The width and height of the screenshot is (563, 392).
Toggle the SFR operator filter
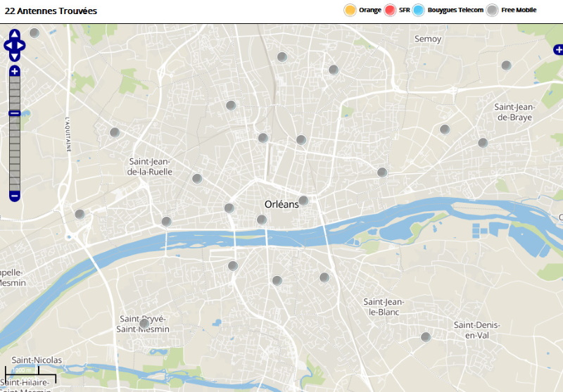pos(391,10)
